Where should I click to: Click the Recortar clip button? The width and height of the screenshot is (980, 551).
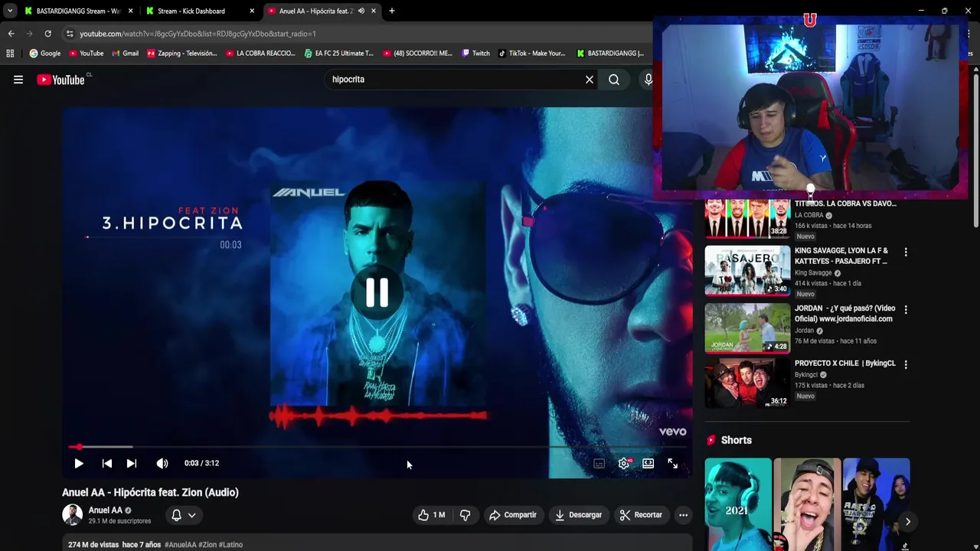pyautogui.click(x=641, y=515)
